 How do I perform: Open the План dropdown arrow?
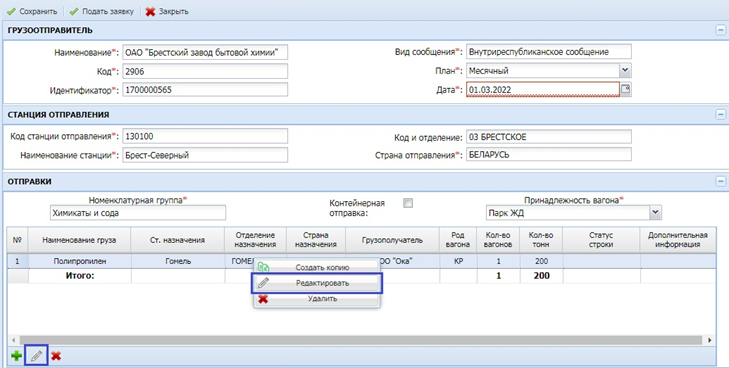pyautogui.click(x=625, y=71)
